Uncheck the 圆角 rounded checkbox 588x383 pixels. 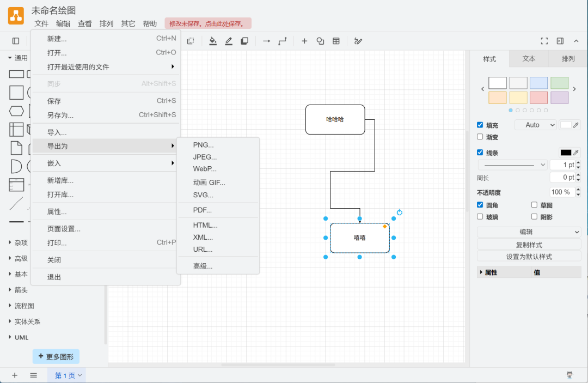click(x=480, y=205)
